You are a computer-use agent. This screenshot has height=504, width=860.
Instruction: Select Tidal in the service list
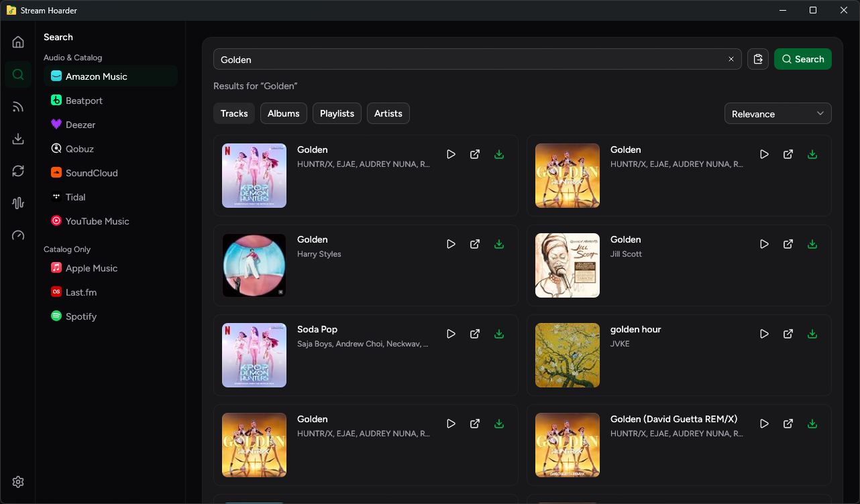tap(111, 197)
